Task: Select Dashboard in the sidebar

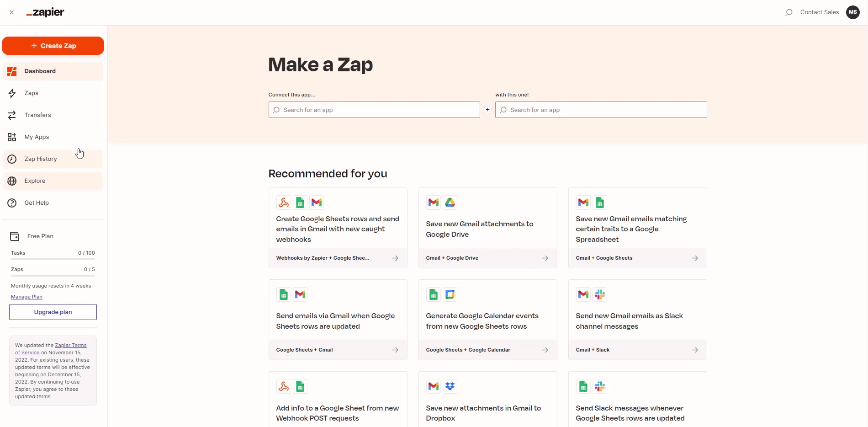Action: (40, 71)
